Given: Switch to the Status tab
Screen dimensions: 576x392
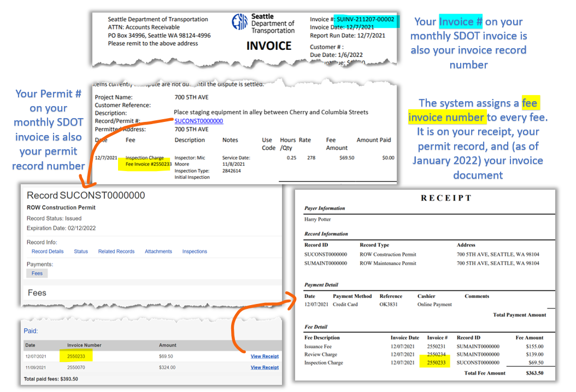Looking at the screenshot, I should point(81,251).
